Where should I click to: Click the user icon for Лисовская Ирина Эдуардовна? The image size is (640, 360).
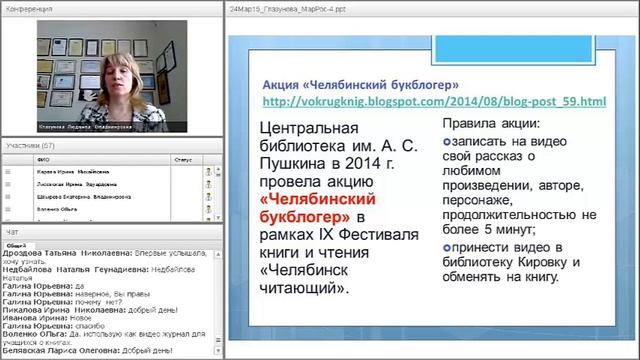209,184
